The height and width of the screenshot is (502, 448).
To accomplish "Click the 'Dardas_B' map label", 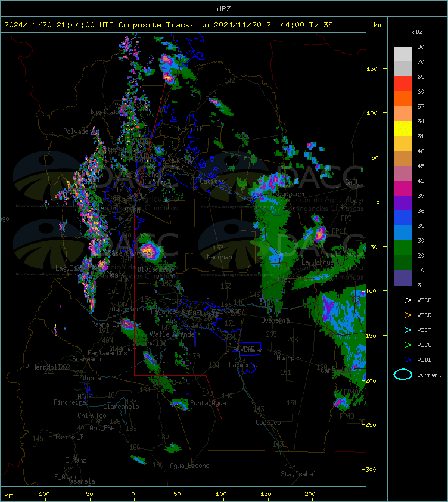I will click(69, 437).
